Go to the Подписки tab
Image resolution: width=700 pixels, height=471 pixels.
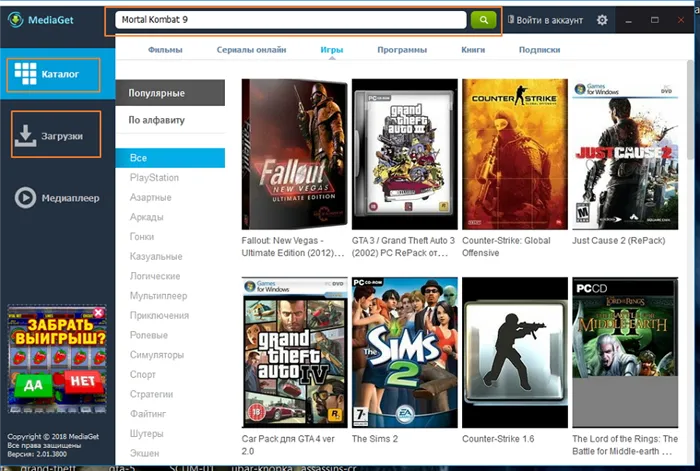[539, 50]
